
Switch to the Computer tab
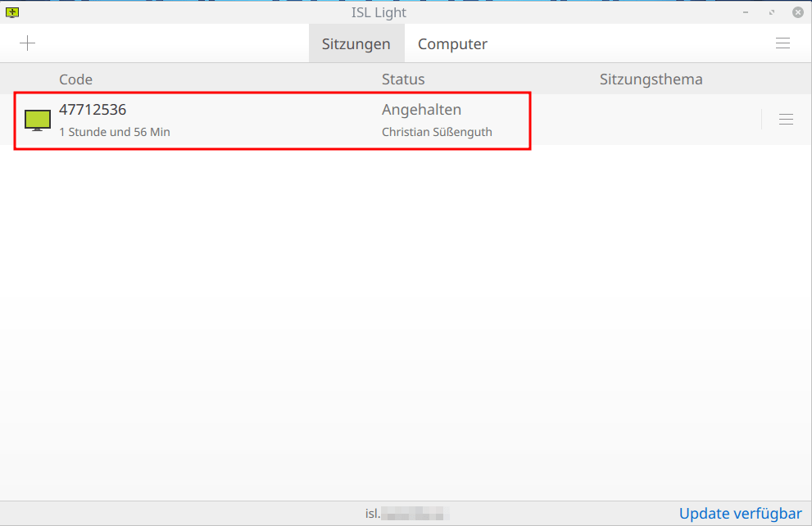tap(452, 44)
